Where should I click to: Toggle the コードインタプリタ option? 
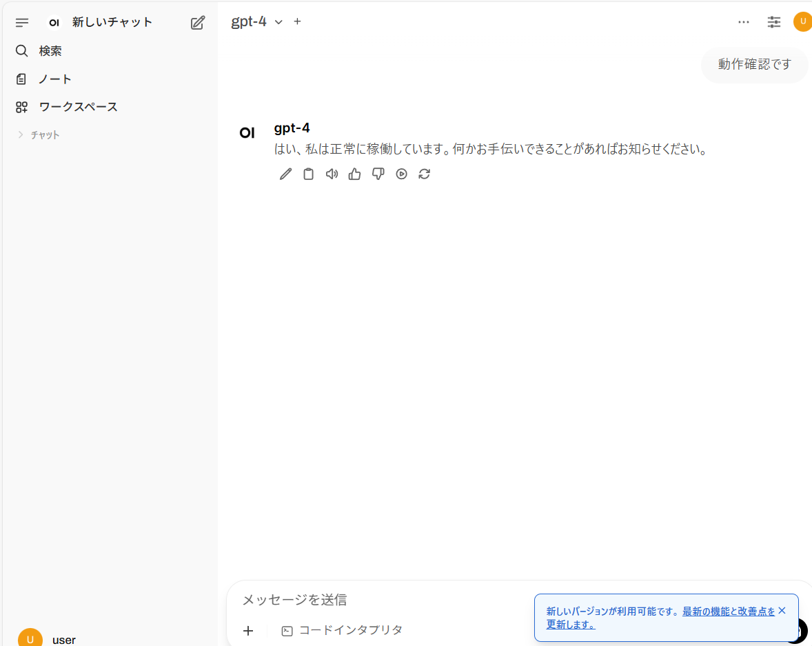(x=342, y=630)
